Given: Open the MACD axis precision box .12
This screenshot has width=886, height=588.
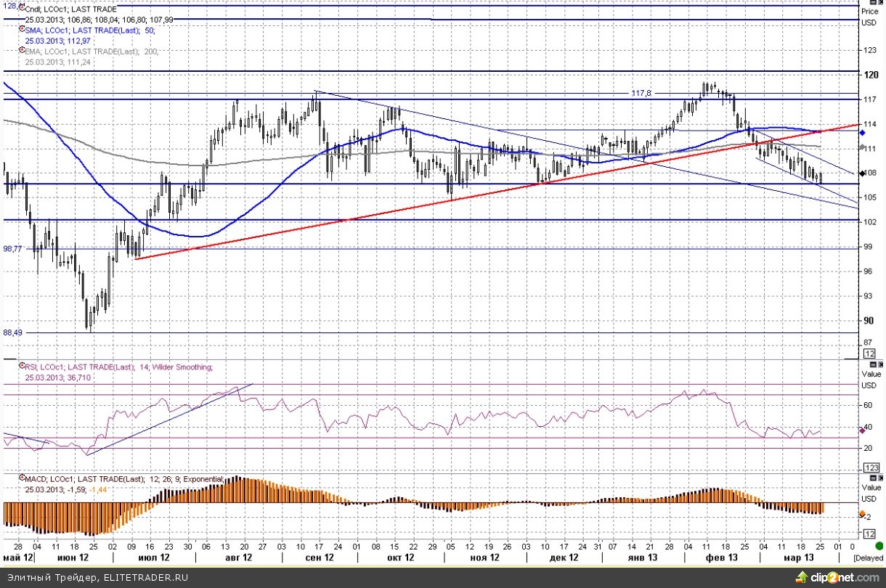Looking at the screenshot, I should [869, 534].
